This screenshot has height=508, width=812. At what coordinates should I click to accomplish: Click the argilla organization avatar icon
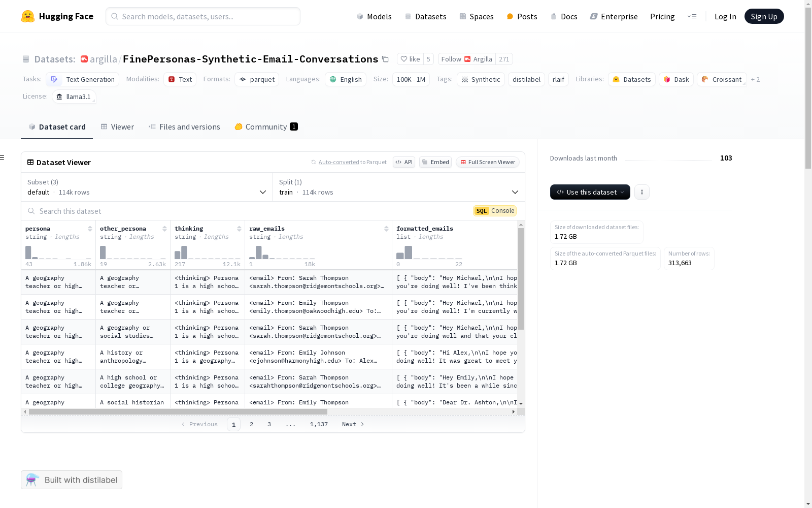coord(84,59)
